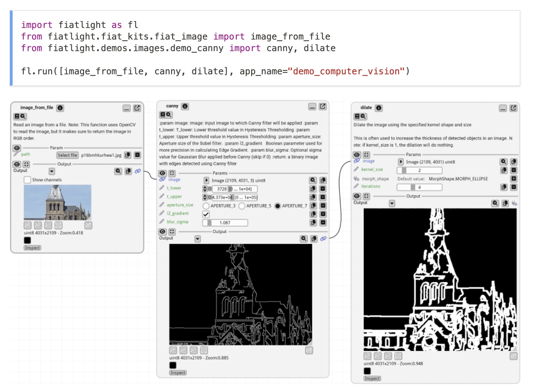The image size is (537, 392).
Task: Click the t_lower stepper arrows
Action: pyautogui.click(x=205, y=189)
